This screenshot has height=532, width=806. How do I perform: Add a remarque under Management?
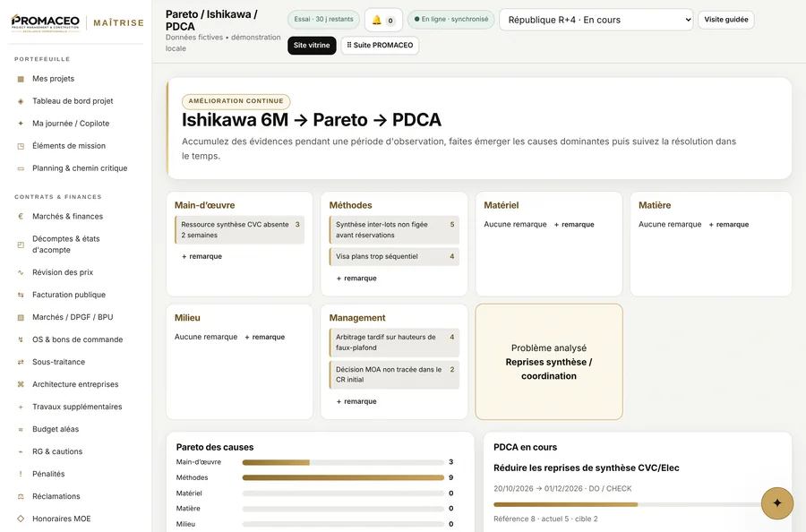[356, 401]
